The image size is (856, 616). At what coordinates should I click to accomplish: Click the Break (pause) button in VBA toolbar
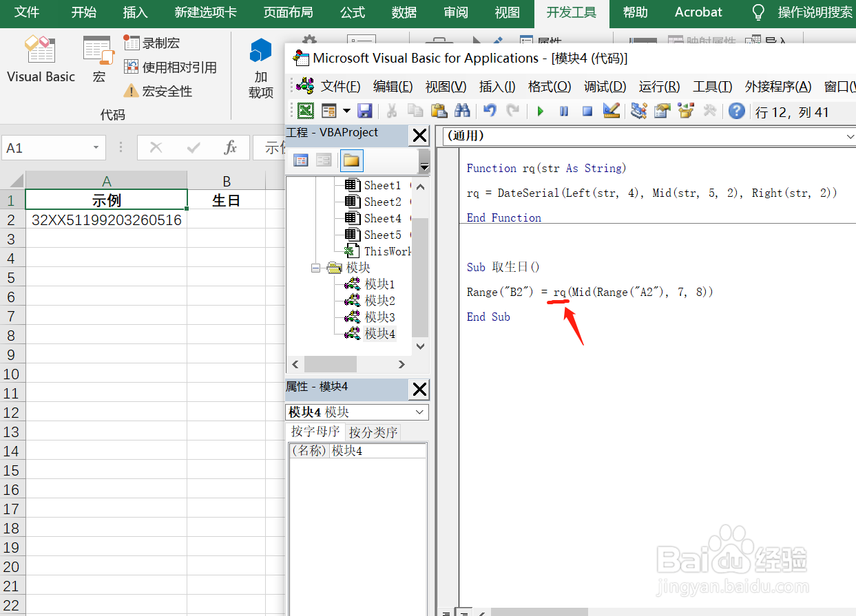(564, 111)
